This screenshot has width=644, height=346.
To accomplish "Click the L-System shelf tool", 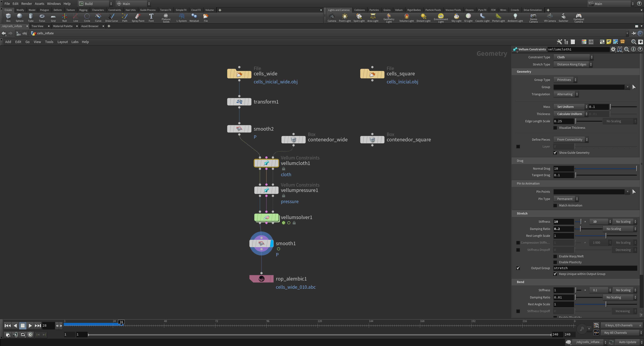I will (x=181, y=17).
